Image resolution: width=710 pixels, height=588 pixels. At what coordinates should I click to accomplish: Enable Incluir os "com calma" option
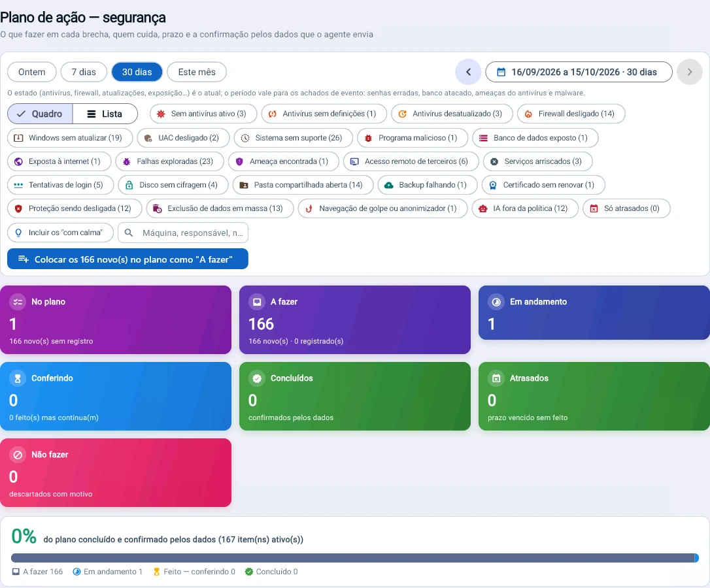coord(60,233)
